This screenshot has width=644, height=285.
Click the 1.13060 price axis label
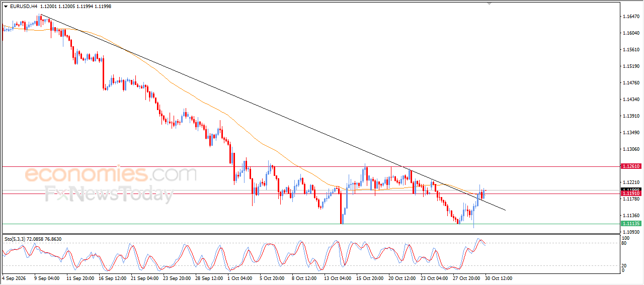click(x=630, y=149)
